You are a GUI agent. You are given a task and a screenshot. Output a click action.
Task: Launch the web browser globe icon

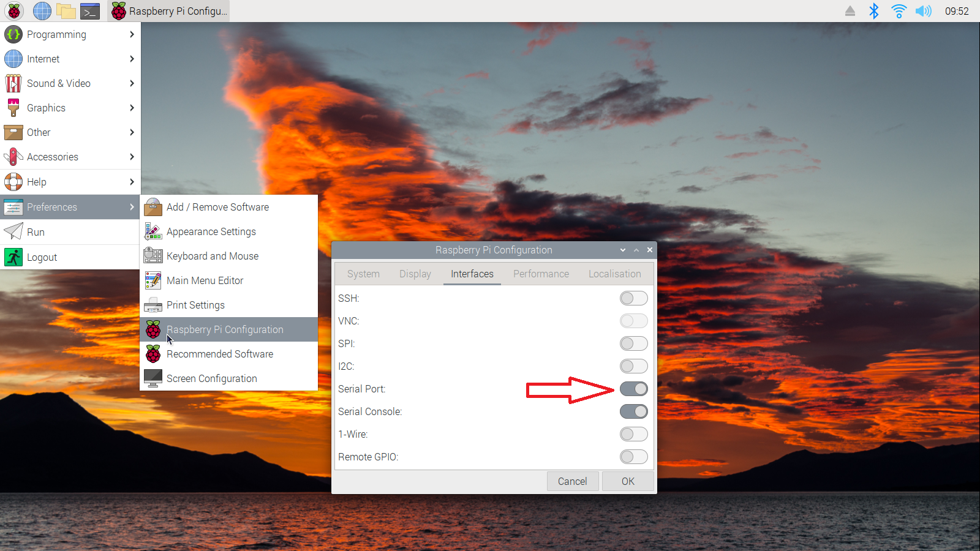click(42, 11)
